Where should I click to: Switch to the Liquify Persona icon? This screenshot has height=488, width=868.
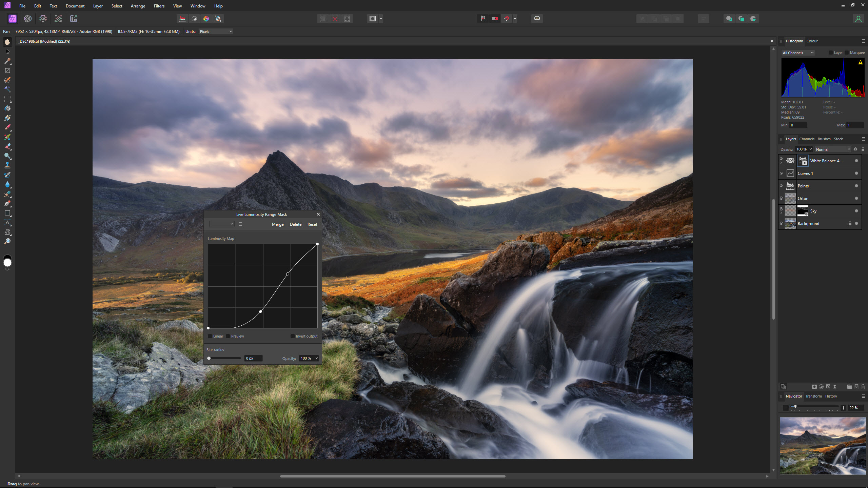click(x=28, y=19)
